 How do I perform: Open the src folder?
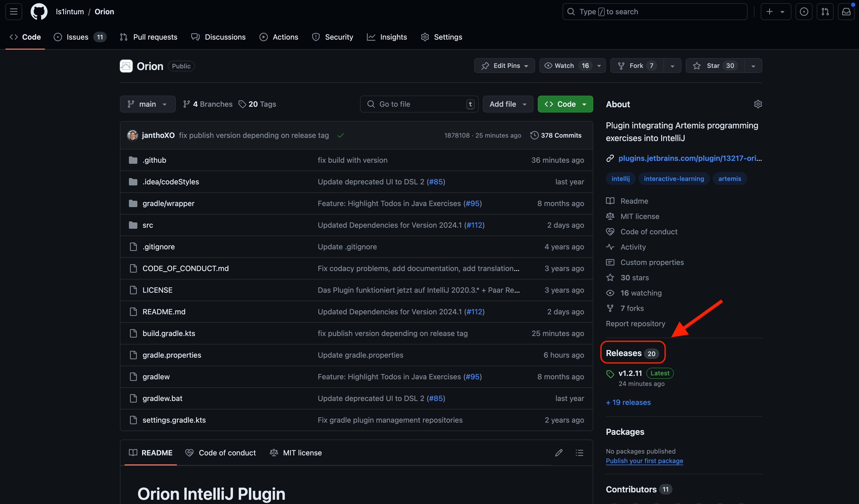[x=148, y=225]
